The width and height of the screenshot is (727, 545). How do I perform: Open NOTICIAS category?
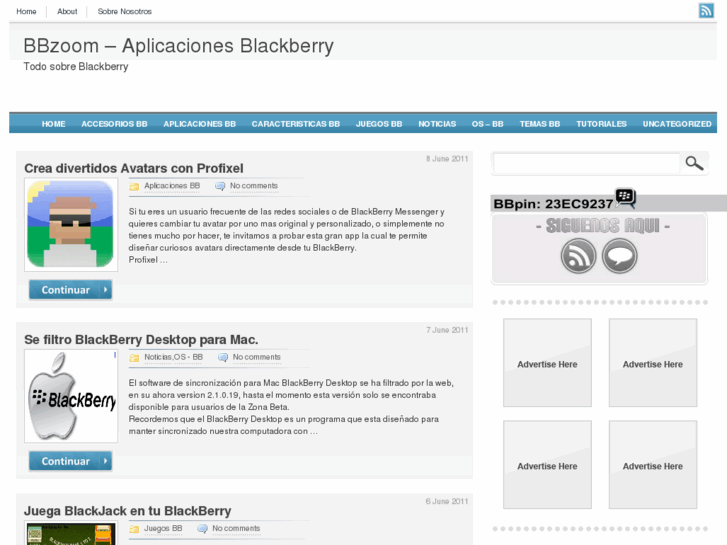click(x=437, y=124)
